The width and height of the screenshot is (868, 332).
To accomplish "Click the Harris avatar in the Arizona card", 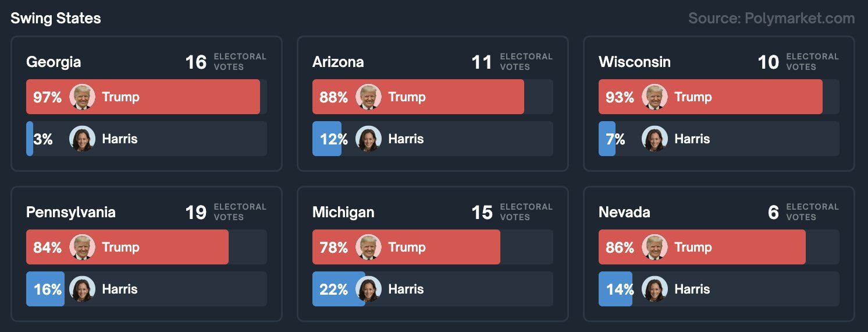I will (368, 139).
